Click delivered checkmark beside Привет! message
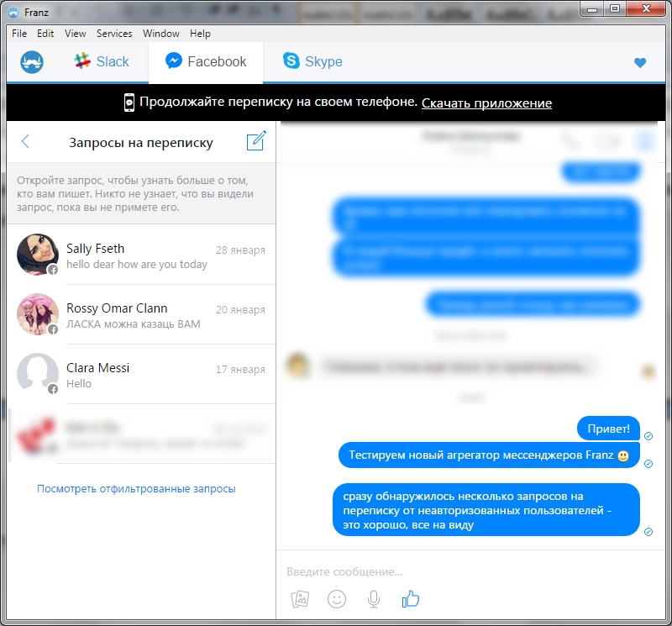The height and width of the screenshot is (626, 672). click(648, 436)
